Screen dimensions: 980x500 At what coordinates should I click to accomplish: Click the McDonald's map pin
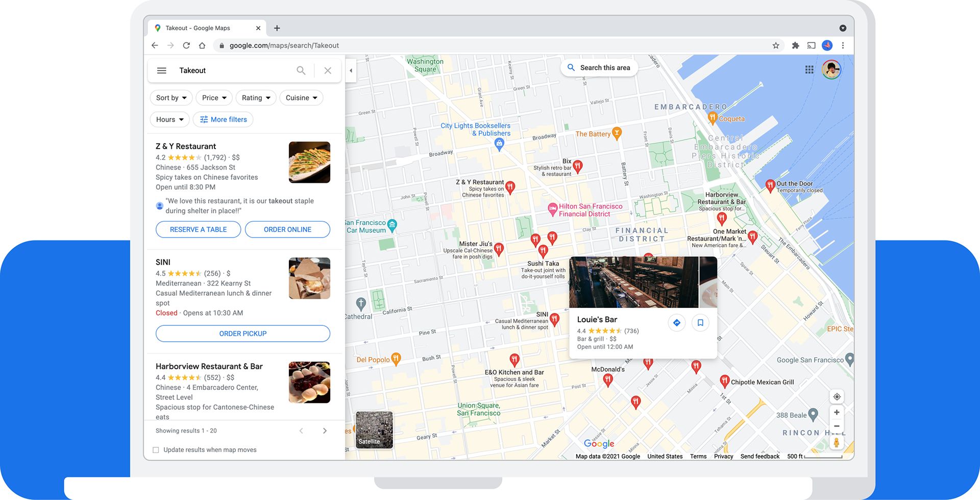coord(607,379)
